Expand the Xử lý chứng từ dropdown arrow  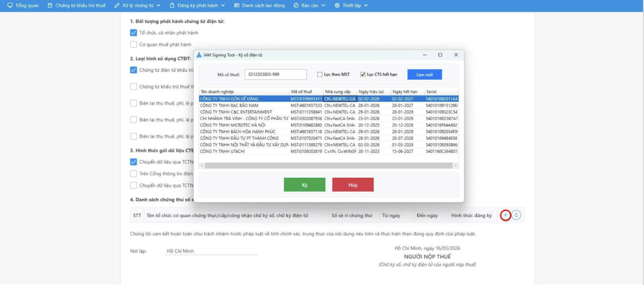[x=159, y=5]
